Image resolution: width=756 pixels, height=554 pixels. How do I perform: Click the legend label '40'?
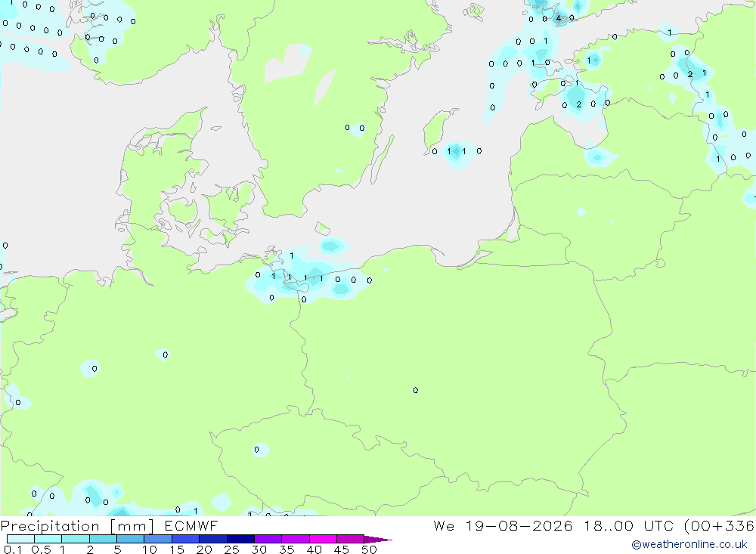point(314,549)
